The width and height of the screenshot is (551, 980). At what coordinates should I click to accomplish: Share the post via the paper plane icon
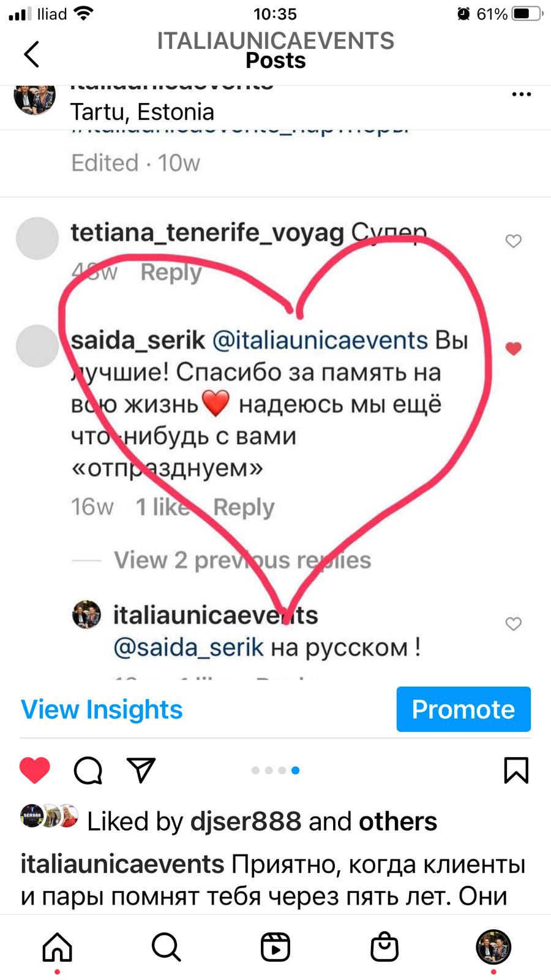(x=141, y=771)
